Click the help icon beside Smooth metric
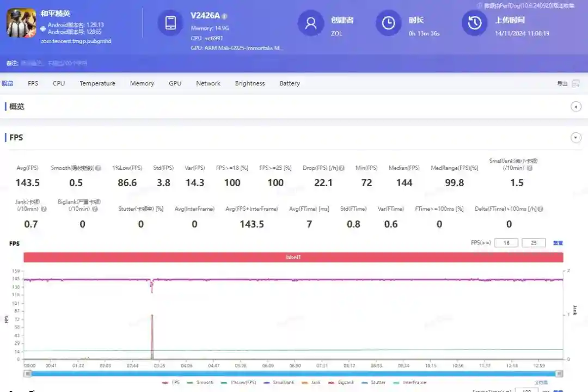The height and width of the screenshot is (392, 588). click(x=99, y=168)
